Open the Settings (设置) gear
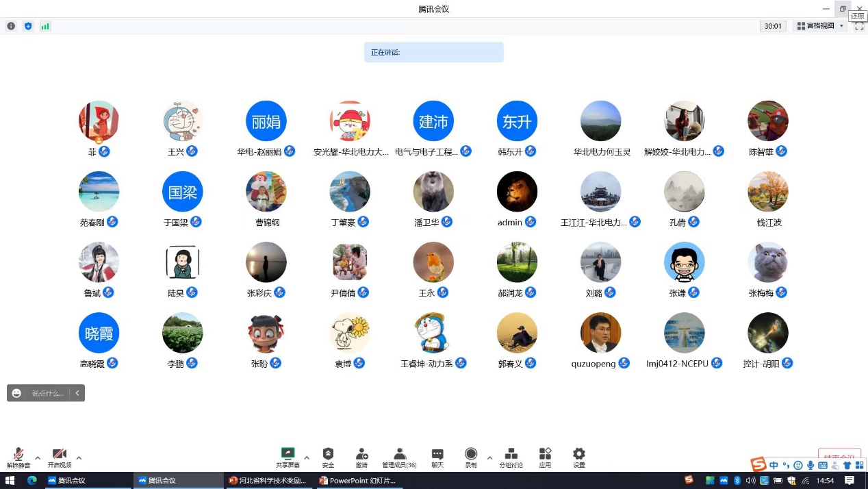The height and width of the screenshot is (489, 868). click(579, 456)
